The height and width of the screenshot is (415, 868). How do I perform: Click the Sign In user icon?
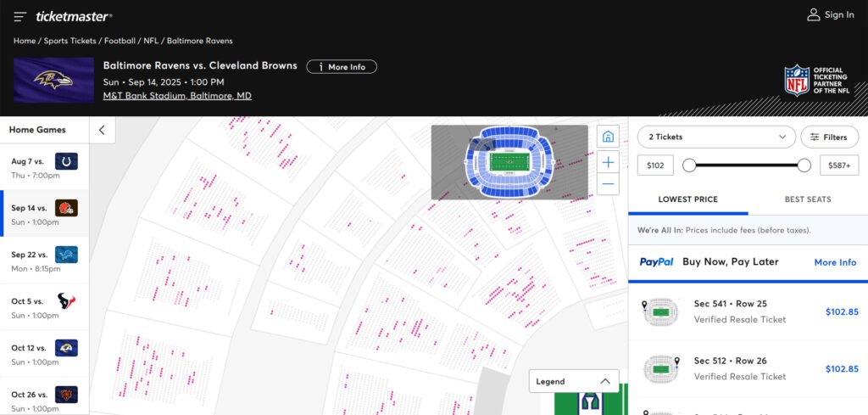tap(814, 14)
